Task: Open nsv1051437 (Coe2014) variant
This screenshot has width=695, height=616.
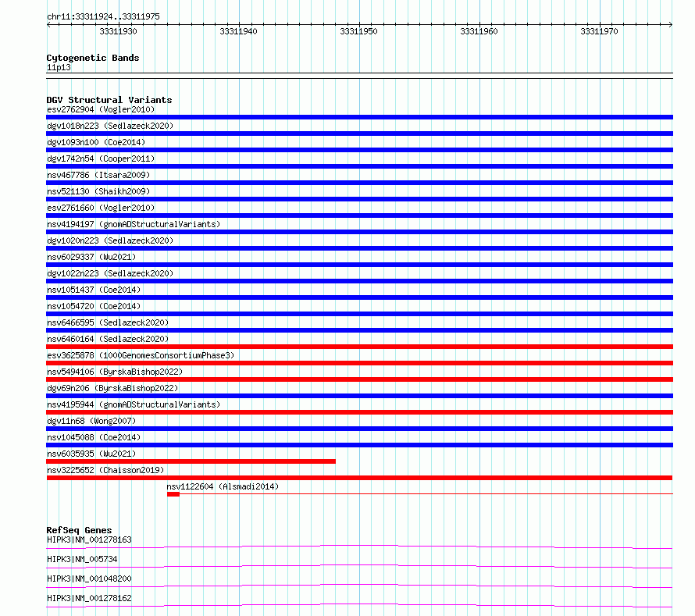Action: tap(94, 290)
